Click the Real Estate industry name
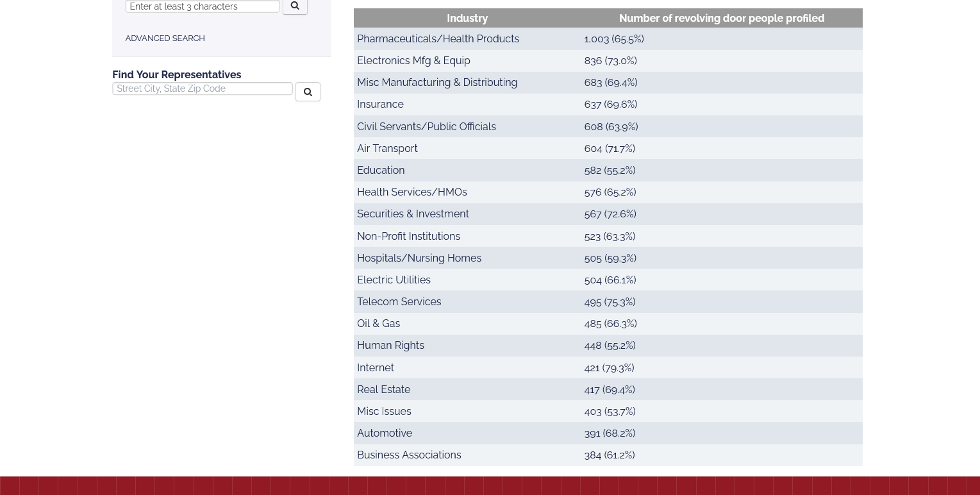 [x=383, y=390]
